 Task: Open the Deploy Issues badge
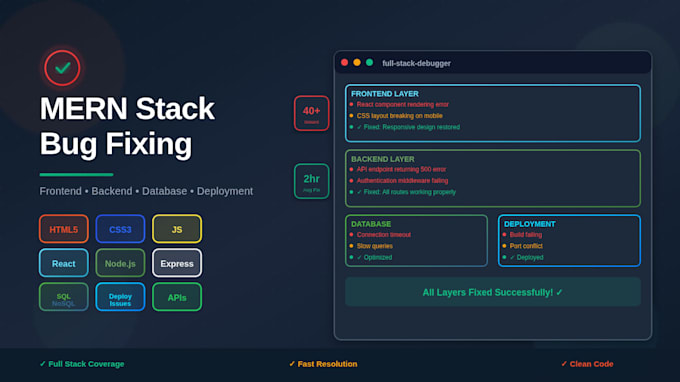click(120, 297)
